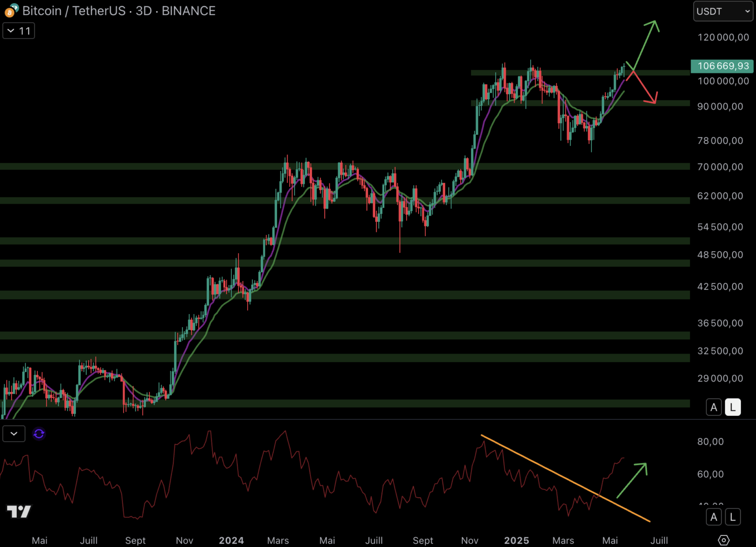Click the 62 000,00 price axis label
The image size is (756, 547).
pyautogui.click(x=720, y=196)
